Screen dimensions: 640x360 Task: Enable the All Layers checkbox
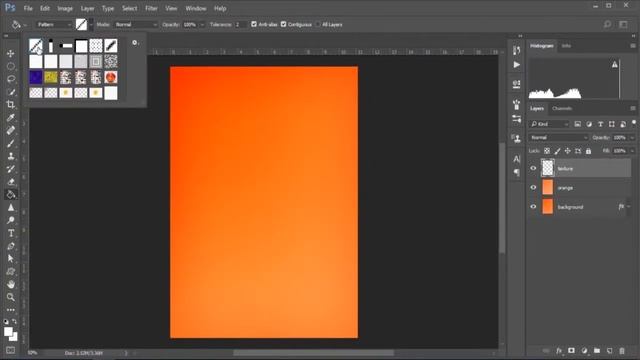pos(318,24)
